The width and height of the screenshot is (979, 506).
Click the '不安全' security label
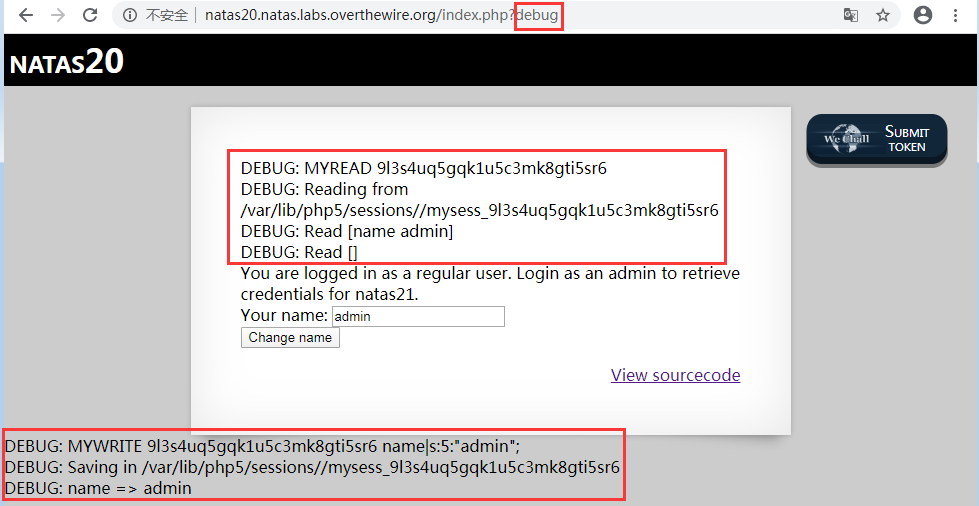[x=167, y=15]
